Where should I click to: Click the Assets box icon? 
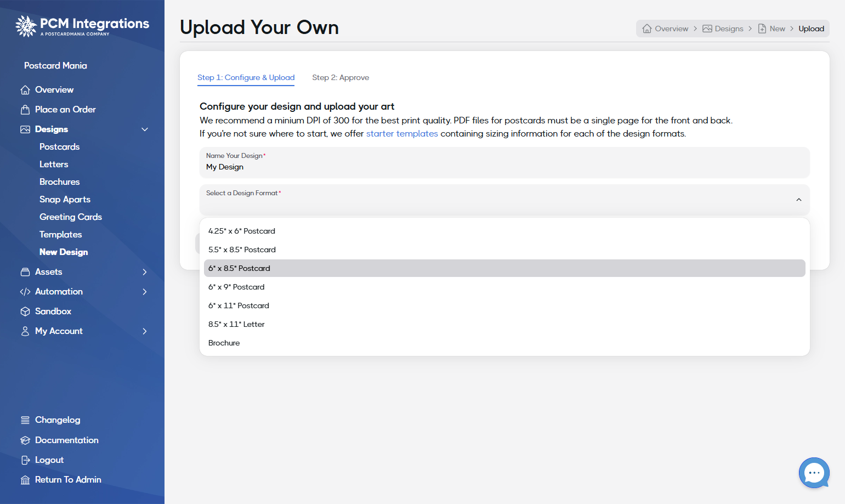click(x=25, y=272)
